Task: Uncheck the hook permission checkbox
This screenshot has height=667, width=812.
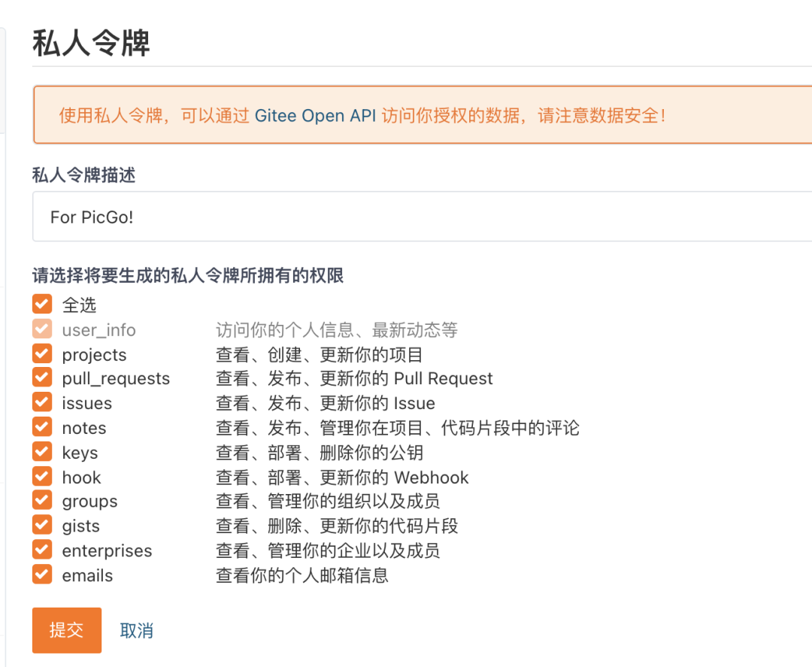Action: pos(42,477)
